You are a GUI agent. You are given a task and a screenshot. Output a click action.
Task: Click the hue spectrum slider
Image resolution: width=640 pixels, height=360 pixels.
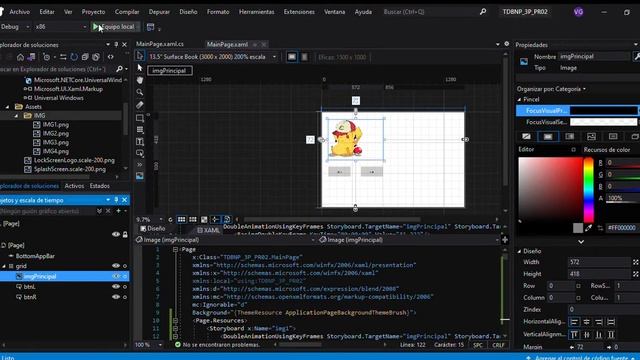tap(589, 190)
